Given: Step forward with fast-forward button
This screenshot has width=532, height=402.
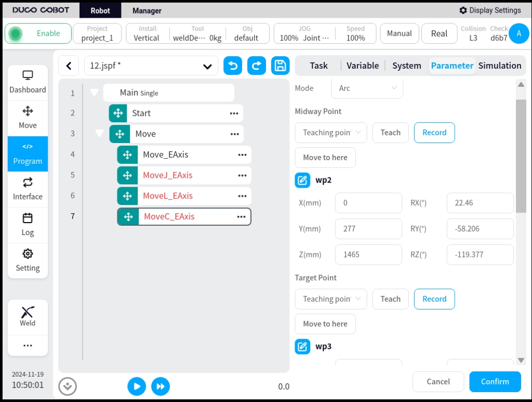Looking at the screenshot, I should point(161,386).
